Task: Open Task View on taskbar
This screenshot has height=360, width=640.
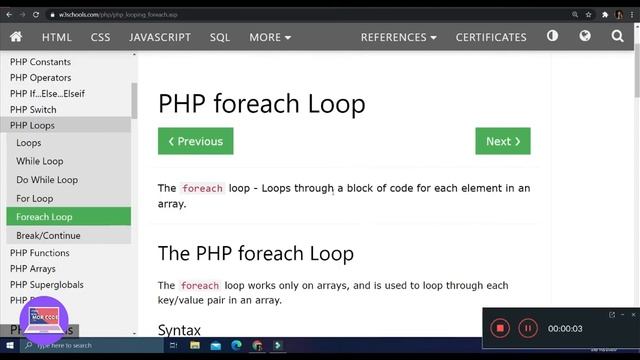Action: pos(173,345)
